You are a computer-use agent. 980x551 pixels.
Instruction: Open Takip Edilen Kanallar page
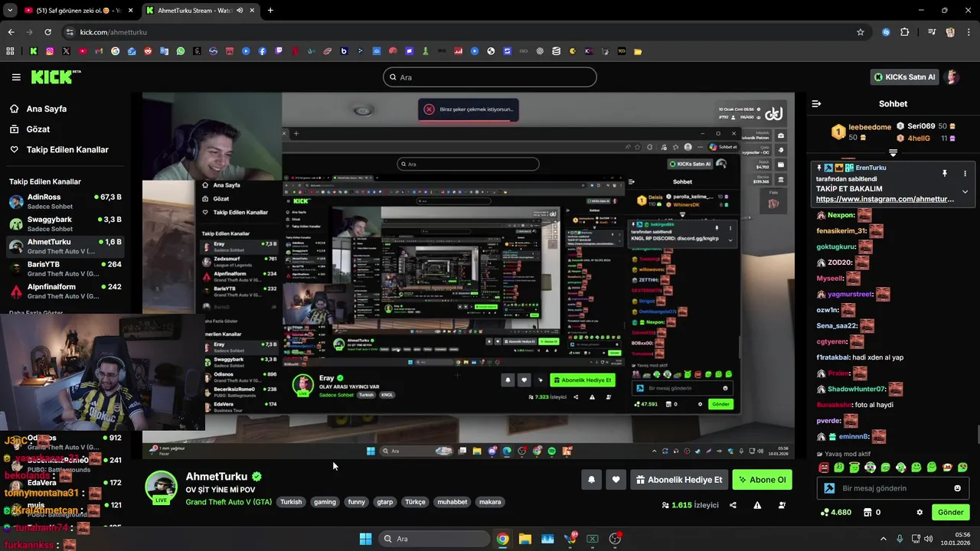pos(67,150)
